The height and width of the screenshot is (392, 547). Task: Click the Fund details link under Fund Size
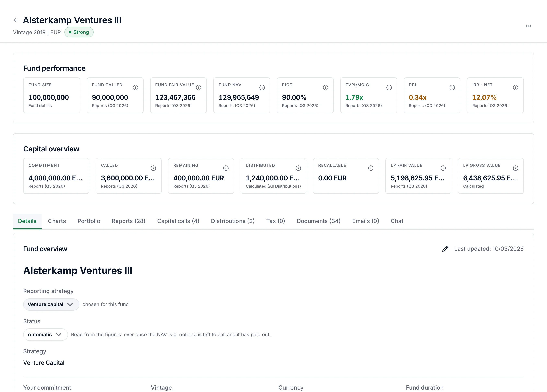coord(40,106)
